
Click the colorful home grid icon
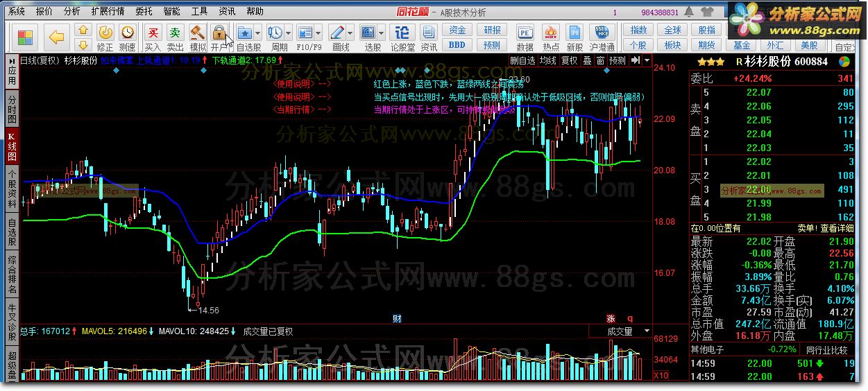point(26,37)
